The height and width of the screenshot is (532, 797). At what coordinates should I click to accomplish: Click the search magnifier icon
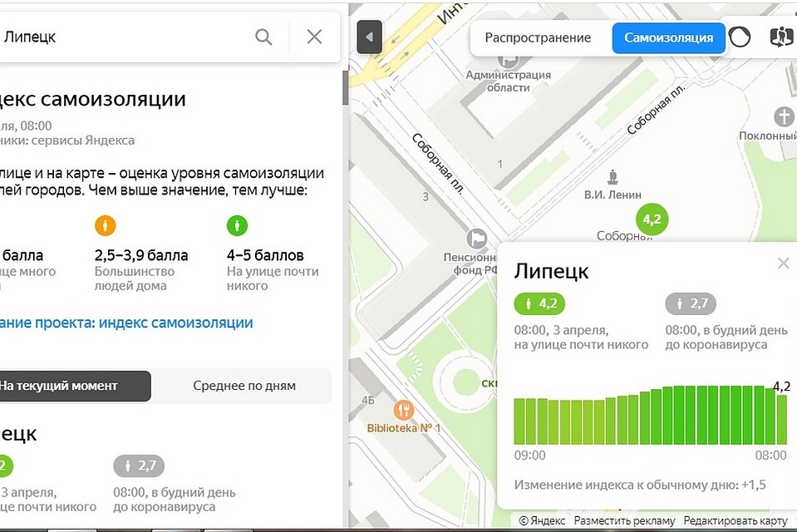263,37
